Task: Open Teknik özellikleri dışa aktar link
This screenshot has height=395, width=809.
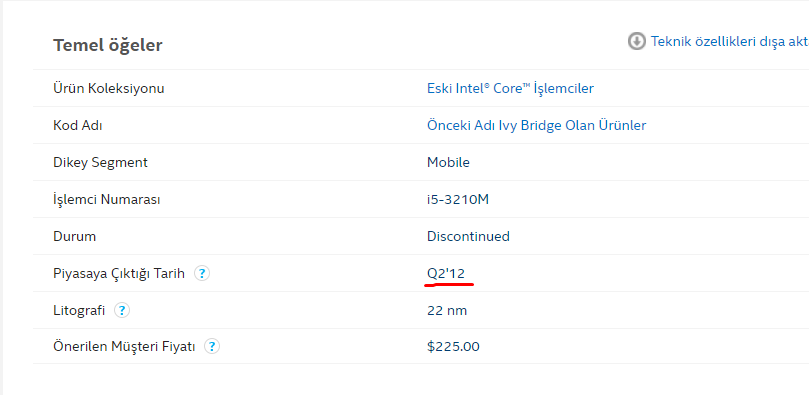Action: click(x=730, y=42)
